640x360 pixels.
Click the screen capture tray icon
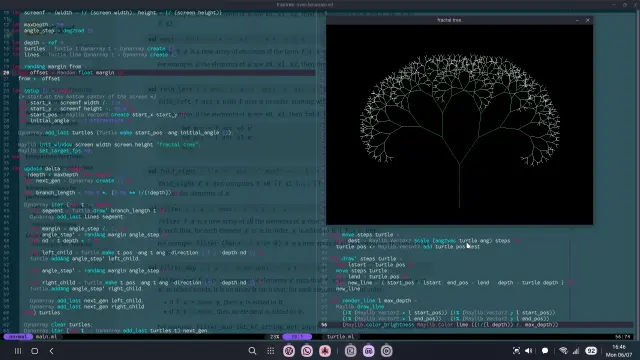click(516, 351)
